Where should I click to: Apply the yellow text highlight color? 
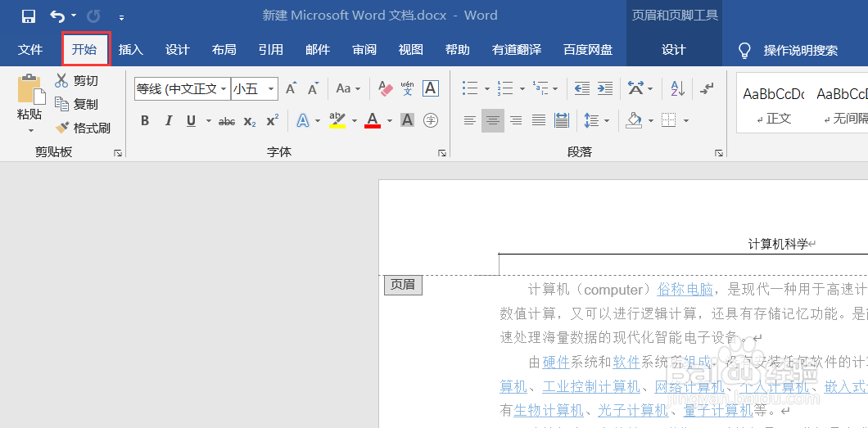click(x=337, y=120)
